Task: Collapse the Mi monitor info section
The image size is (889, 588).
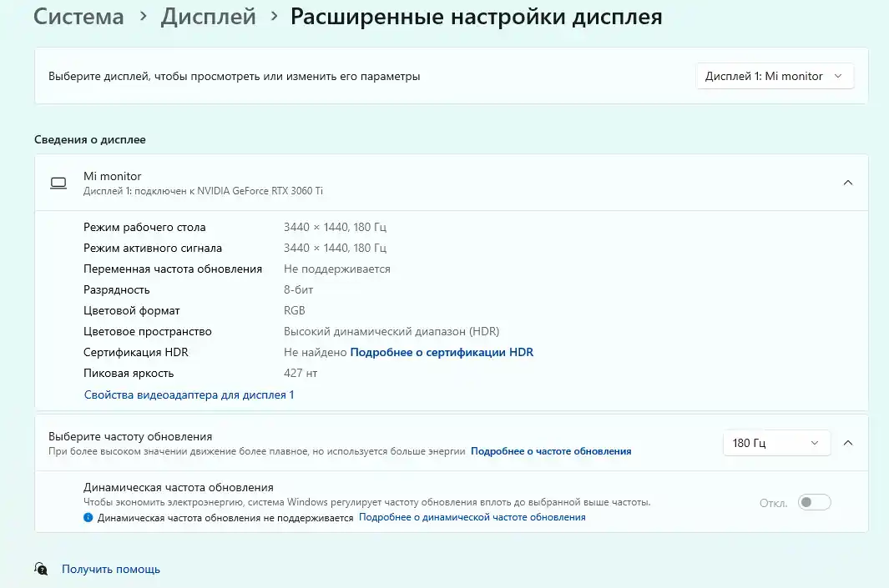Action: pyautogui.click(x=847, y=183)
